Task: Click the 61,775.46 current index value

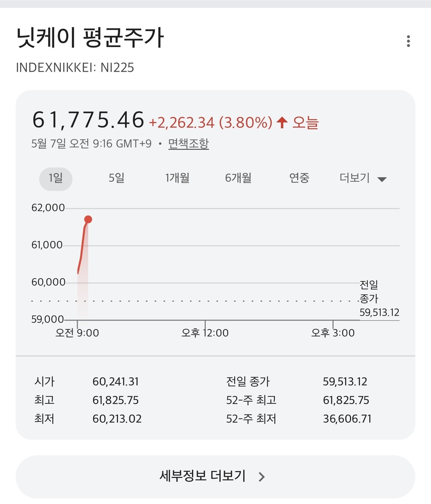Action: point(88,120)
